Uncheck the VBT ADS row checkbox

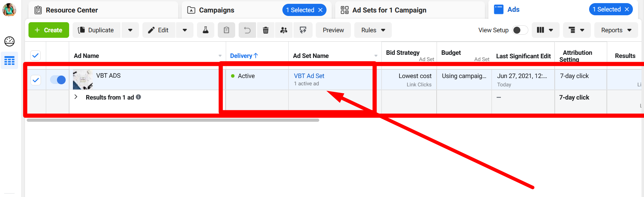[x=36, y=80]
